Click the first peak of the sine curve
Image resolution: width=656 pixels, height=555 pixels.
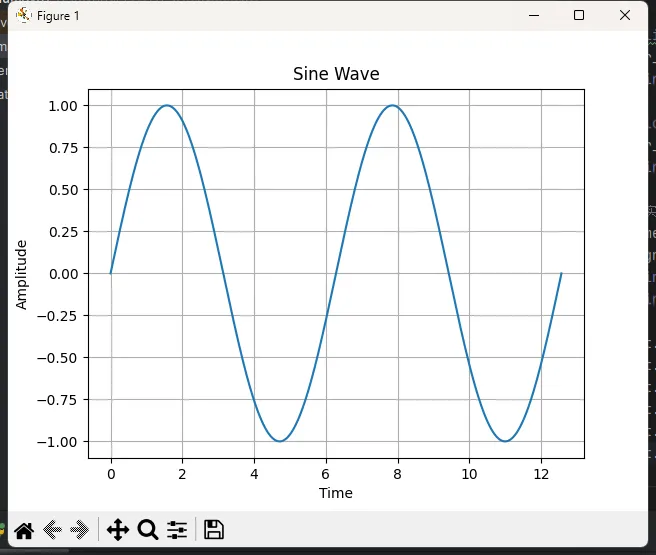167,105
